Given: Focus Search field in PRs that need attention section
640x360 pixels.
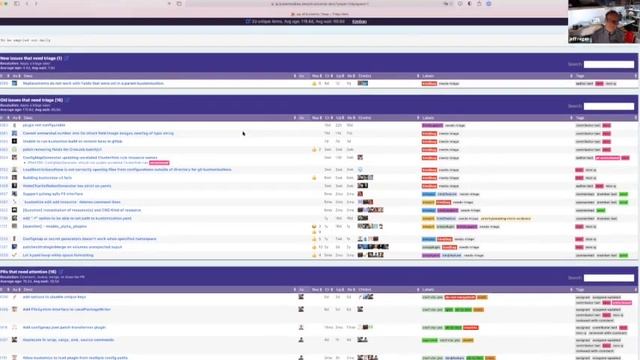Looking at the screenshot, I should [x=609, y=278].
